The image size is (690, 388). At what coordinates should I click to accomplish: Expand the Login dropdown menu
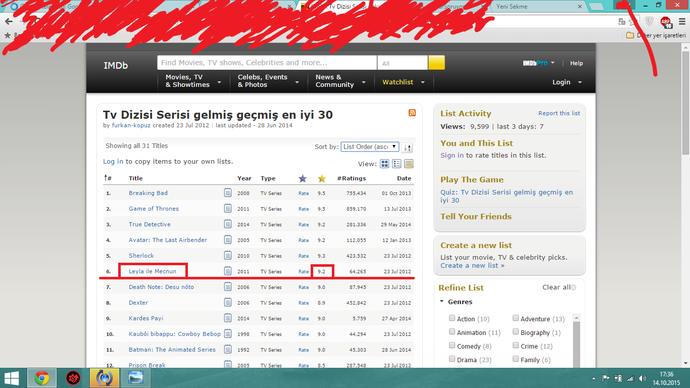(x=567, y=82)
